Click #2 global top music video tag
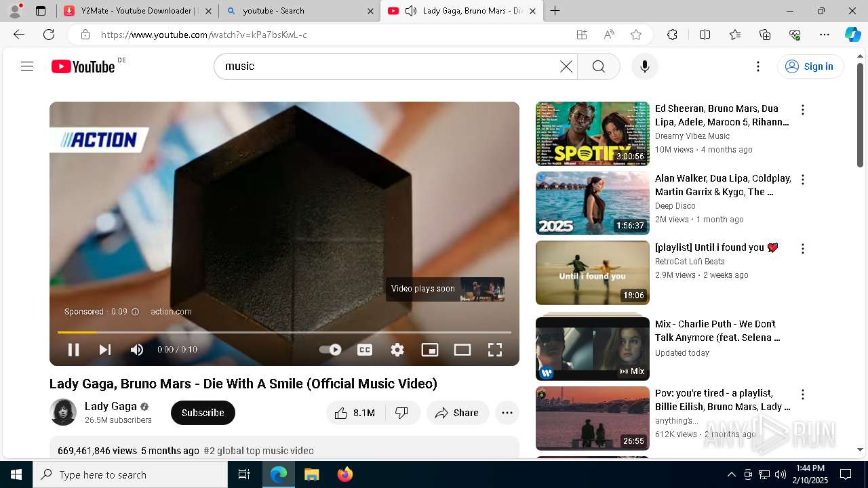This screenshot has width=868, height=488. 258,451
